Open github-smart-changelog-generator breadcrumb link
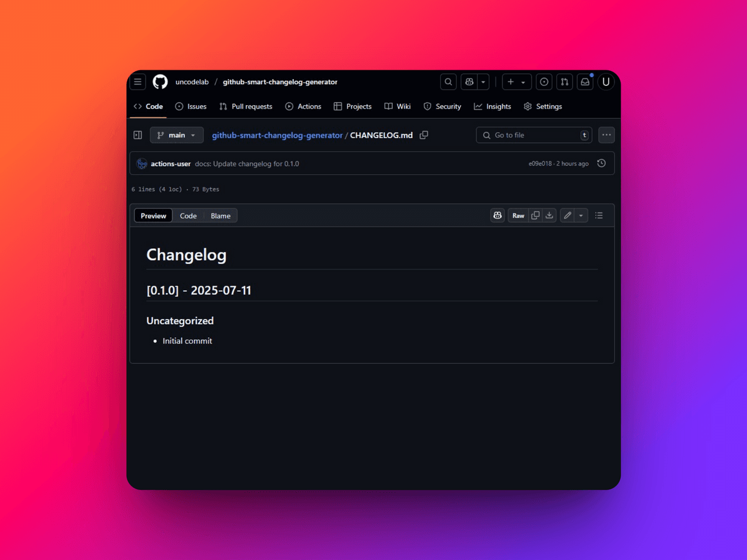 (x=277, y=135)
